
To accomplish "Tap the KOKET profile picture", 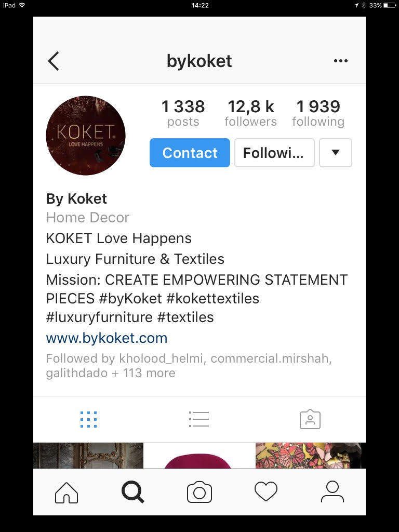I will coord(86,136).
